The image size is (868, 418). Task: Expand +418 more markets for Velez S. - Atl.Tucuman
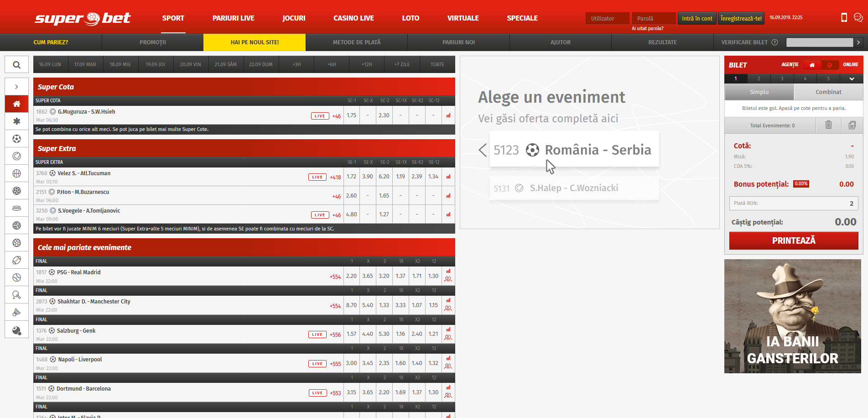coord(335,177)
